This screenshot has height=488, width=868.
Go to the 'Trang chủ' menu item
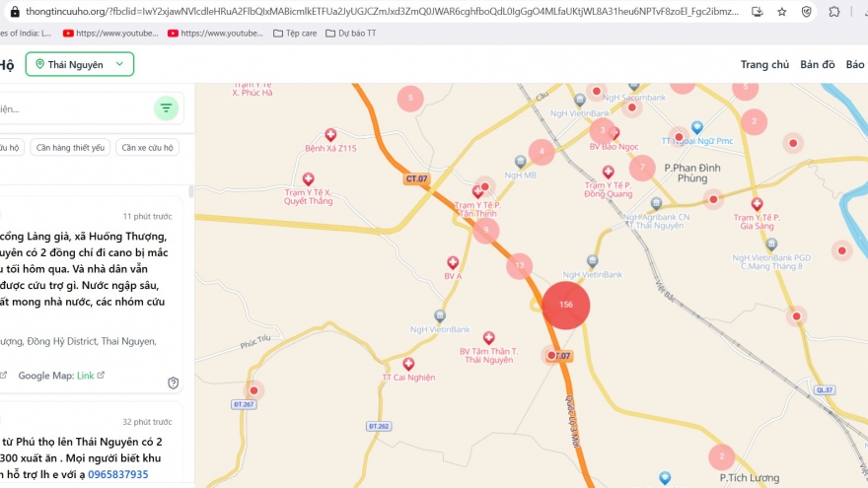coord(764,65)
